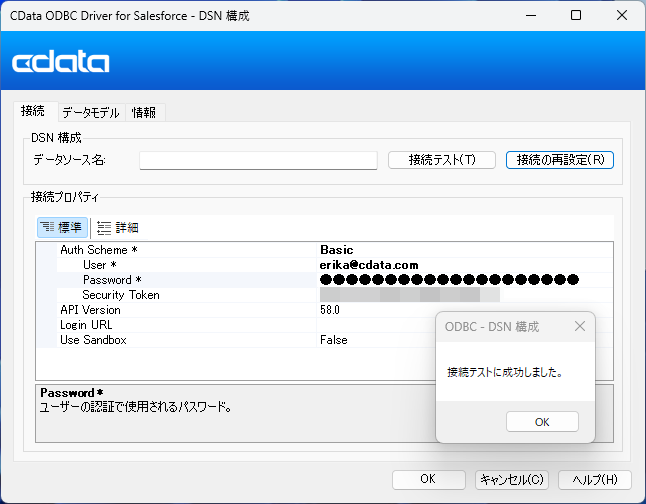Viewport: 646px width, 504px height.
Task: Confirm the connection test success message with OK
Action: (x=542, y=422)
